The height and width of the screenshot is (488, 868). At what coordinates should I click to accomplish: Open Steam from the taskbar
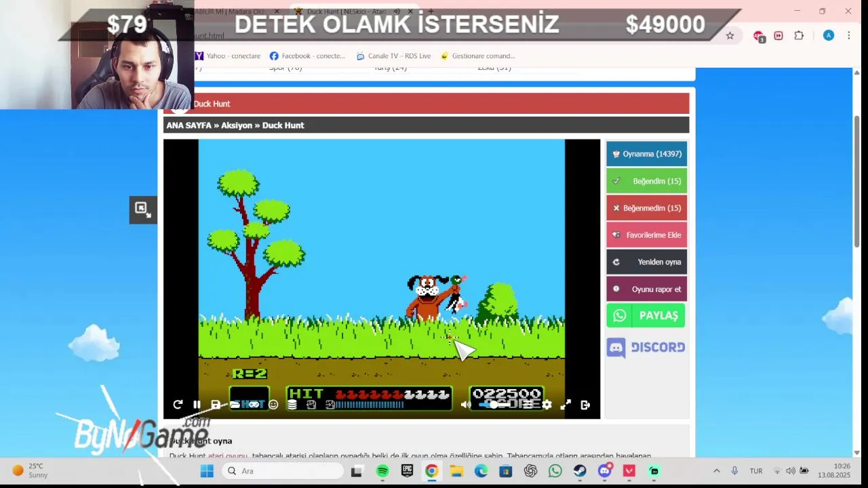pyautogui.click(x=580, y=471)
